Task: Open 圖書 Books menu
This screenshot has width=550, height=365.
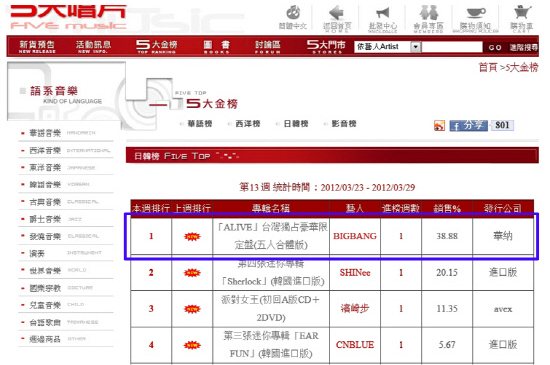Action: [x=217, y=47]
